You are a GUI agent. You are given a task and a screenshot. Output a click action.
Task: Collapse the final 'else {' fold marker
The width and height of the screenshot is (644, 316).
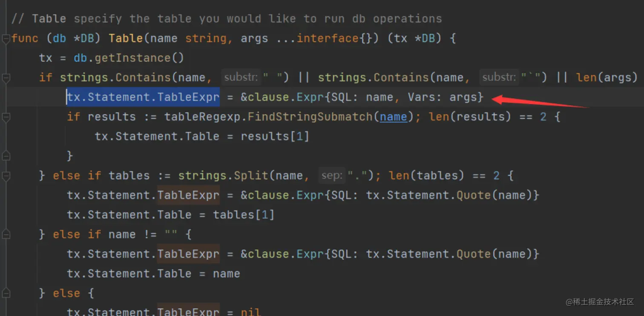pos(6,294)
